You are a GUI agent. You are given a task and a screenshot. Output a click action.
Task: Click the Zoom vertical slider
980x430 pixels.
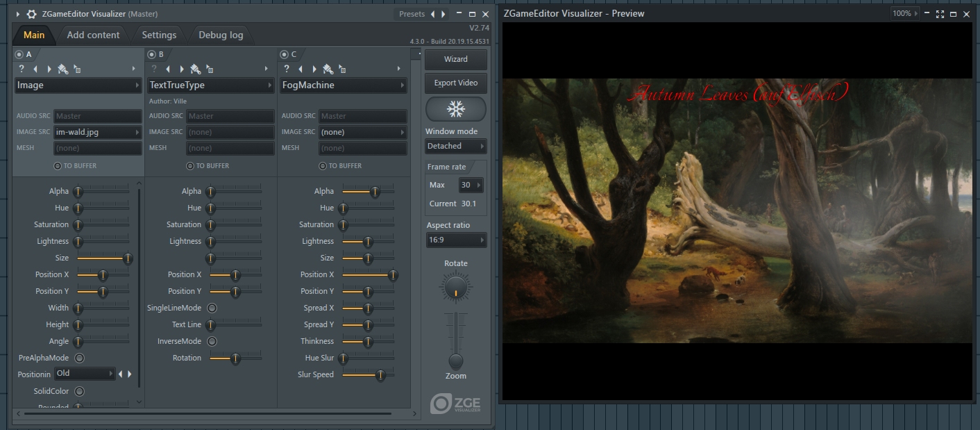click(455, 340)
